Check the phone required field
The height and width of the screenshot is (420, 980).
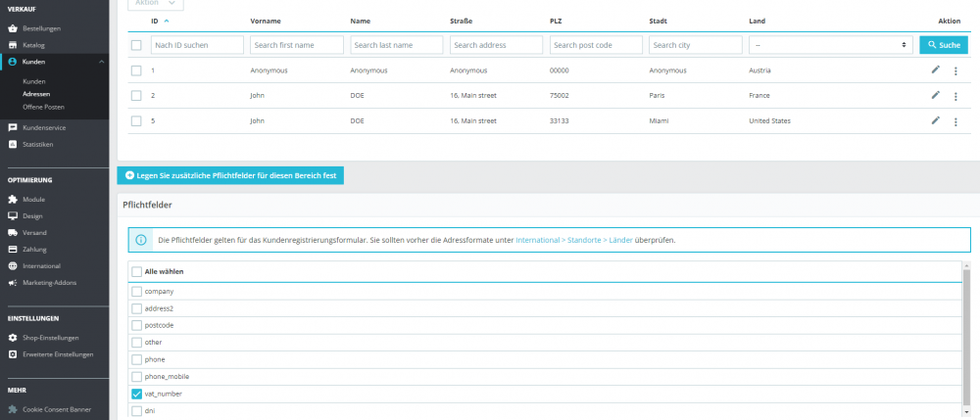click(x=137, y=359)
